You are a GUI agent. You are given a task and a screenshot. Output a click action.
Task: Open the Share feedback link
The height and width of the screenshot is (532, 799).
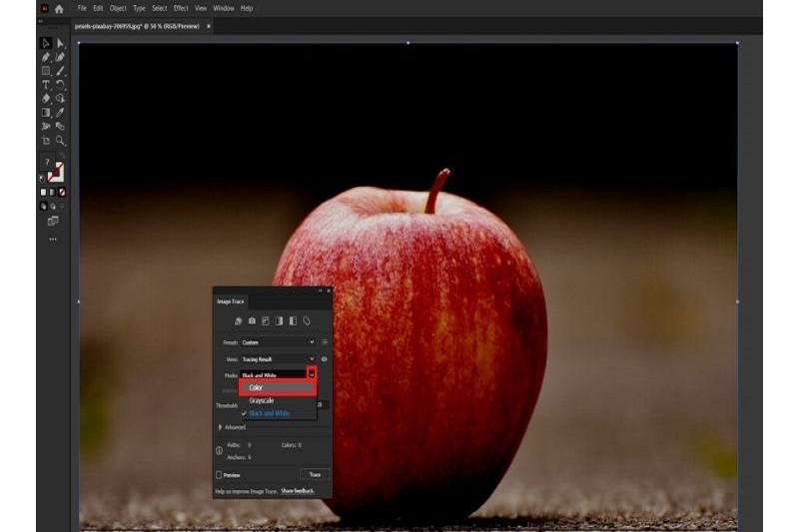(x=298, y=491)
